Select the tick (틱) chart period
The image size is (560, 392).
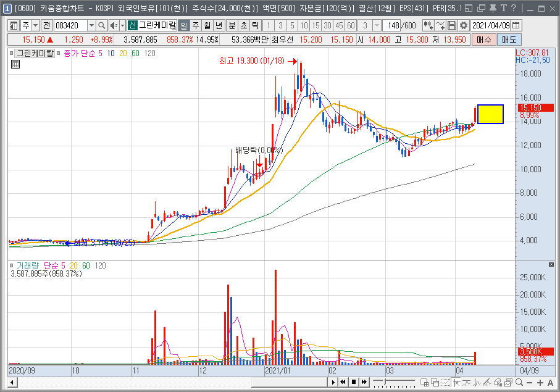pos(256,25)
